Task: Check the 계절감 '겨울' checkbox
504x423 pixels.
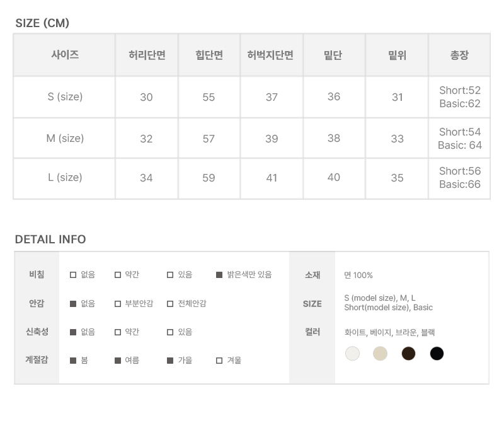Action: click(x=219, y=361)
